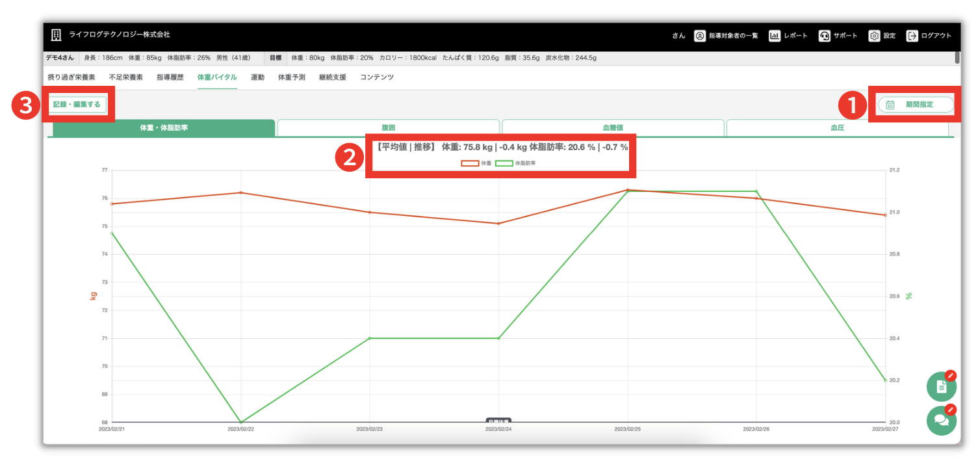Image resolution: width=980 pixels, height=463 pixels.
Task: Open the green chat bubble floating button
Action: click(941, 420)
